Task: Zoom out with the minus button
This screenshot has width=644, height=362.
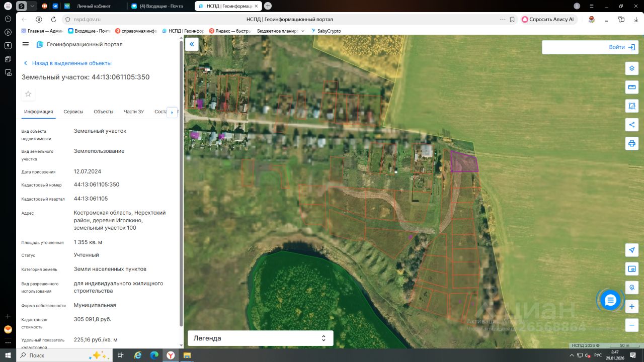Action: pyautogui.click(x=632, y=325)
